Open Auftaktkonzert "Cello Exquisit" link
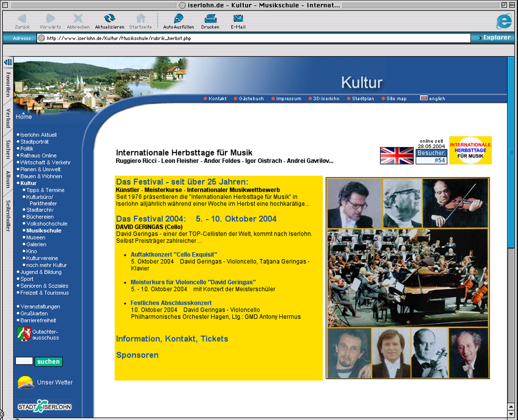The image size is (518, 420). pyautogui.click(x=174, y=255)
